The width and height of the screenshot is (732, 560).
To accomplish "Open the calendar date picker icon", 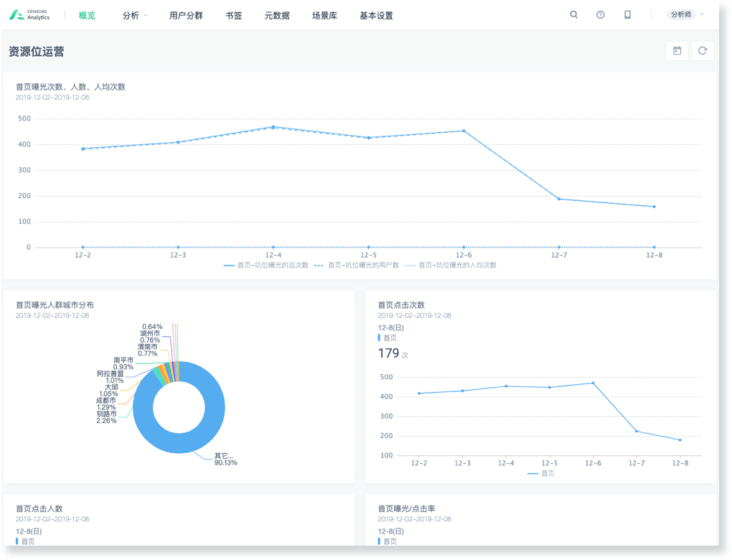I will [x=677, y=51].
